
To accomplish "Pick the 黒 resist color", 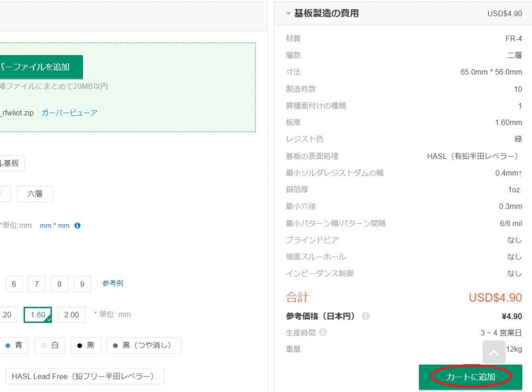I will coord(86,345).
